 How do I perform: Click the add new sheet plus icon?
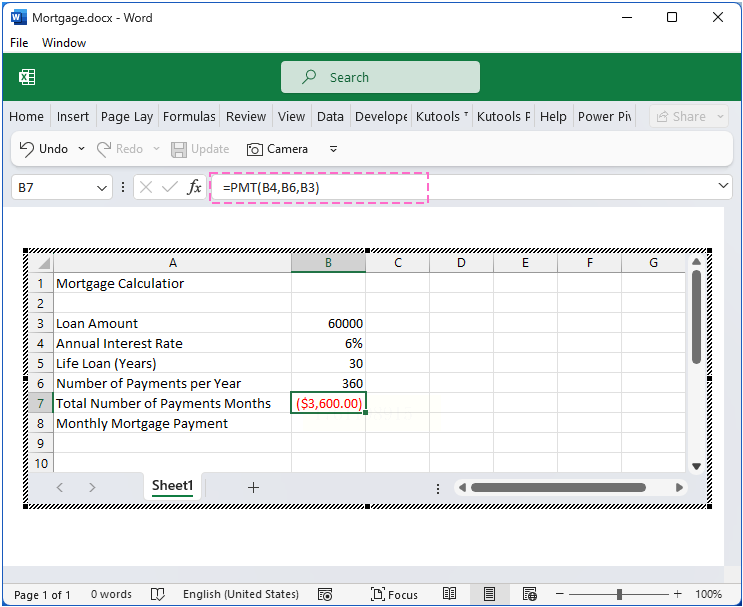253,487
